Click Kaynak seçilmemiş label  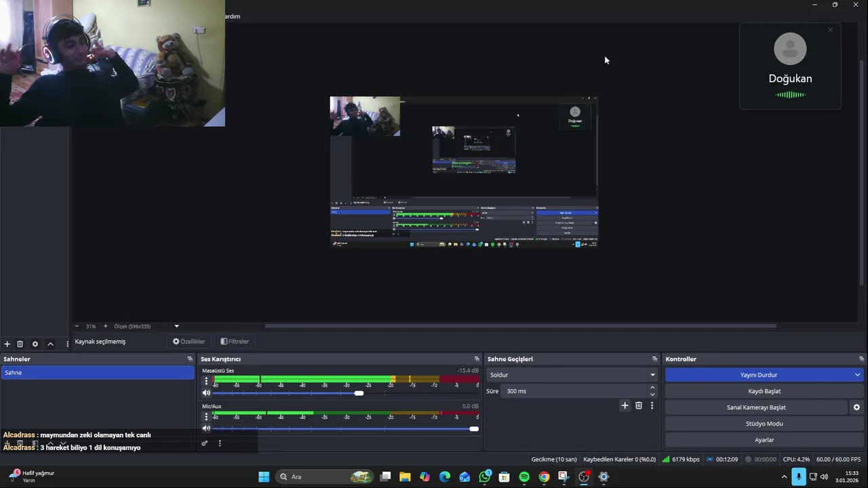pos(100,342)
